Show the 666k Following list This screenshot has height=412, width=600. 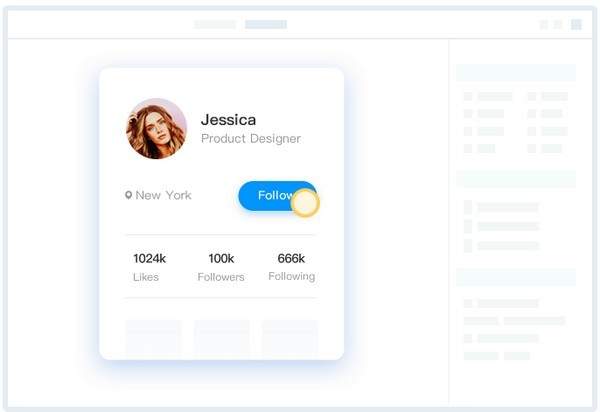292,267
